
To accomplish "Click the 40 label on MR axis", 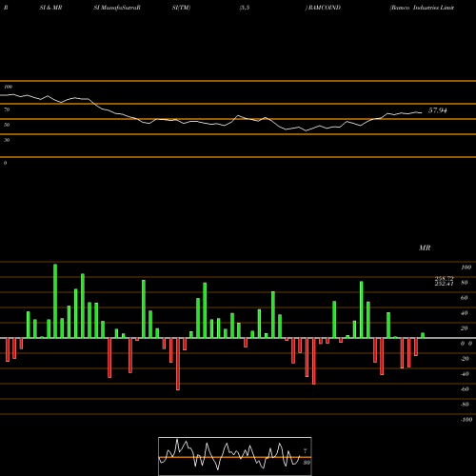I will click(x=465, y=313).
